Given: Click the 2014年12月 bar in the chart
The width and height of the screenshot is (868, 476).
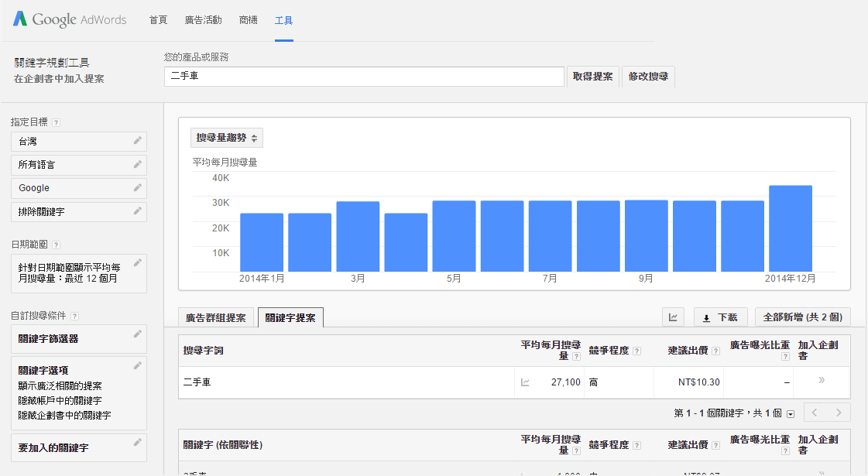Looking at the screenshot, I should [x=791, y=228].
